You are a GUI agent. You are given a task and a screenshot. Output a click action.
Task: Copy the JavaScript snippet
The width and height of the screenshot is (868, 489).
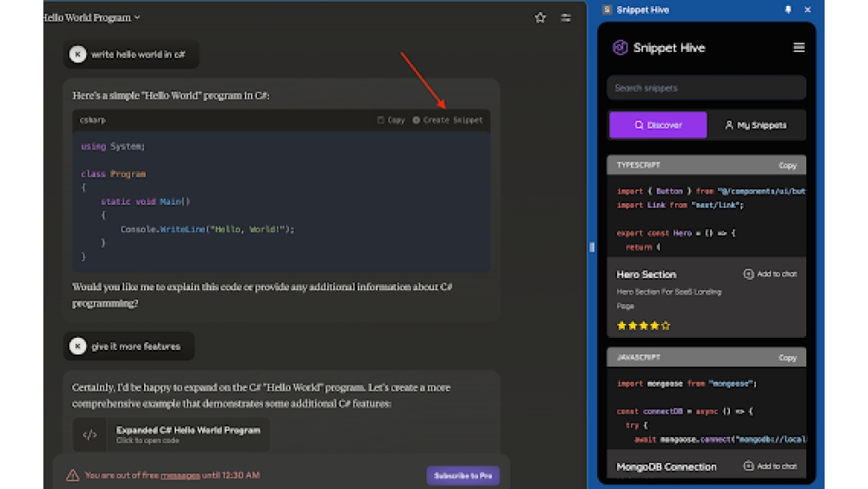787,358
